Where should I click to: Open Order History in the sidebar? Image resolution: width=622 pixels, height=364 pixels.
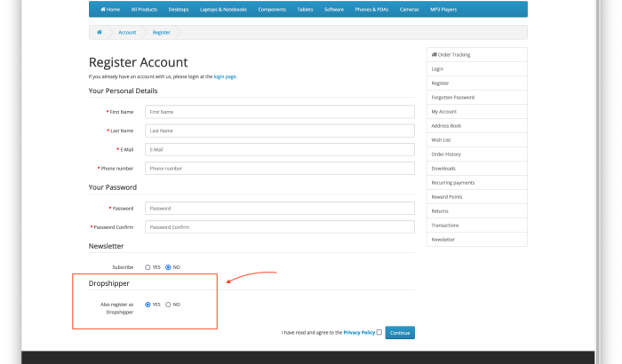[477, 154]
